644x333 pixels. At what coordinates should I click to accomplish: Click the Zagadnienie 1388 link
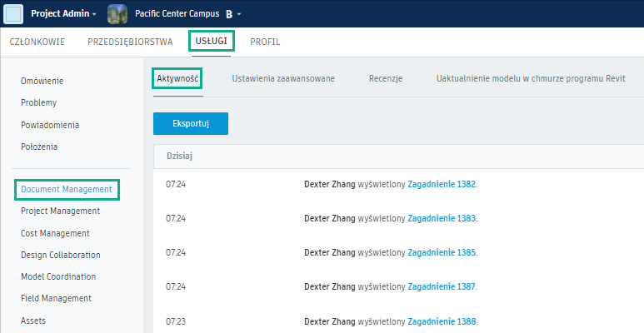tap(442, 321)
